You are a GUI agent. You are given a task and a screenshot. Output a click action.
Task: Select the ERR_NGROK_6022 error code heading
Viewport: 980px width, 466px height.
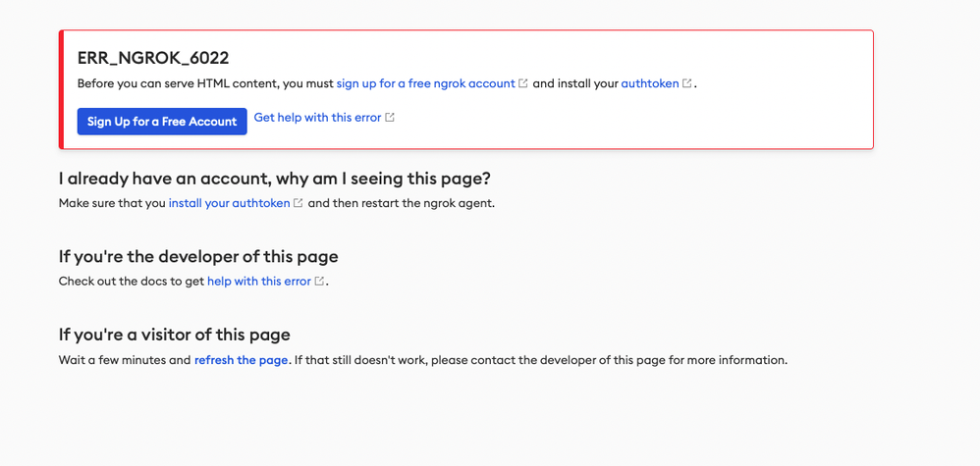coord(153,58)
